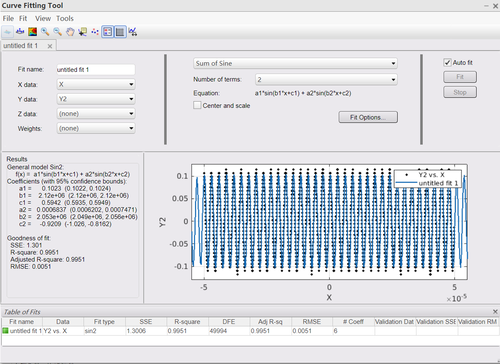Viewport: 500px width, 364px height.
Task: Open the Tools menu
Action: point(65,19)
